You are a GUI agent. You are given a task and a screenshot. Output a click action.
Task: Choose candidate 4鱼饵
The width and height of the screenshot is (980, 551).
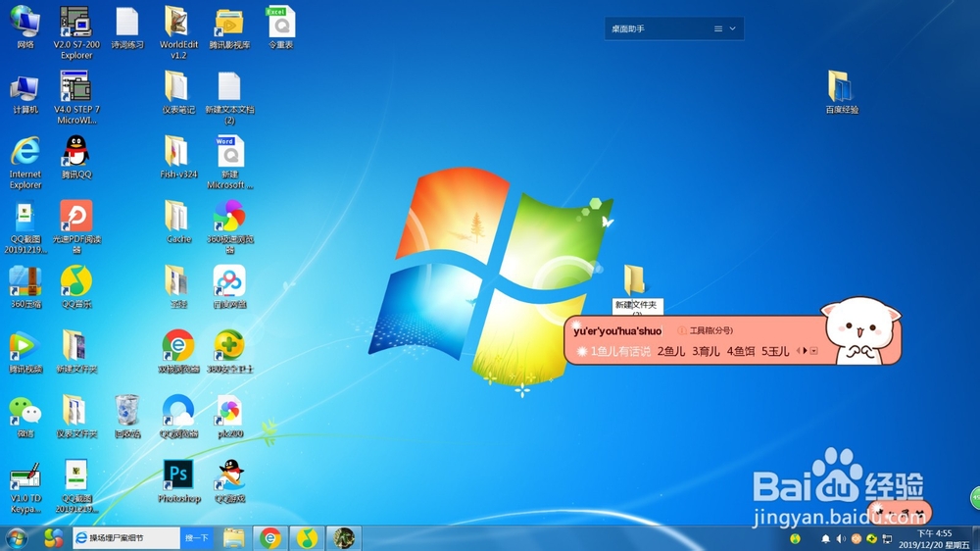pyautogui.click(x=741, y=352)
